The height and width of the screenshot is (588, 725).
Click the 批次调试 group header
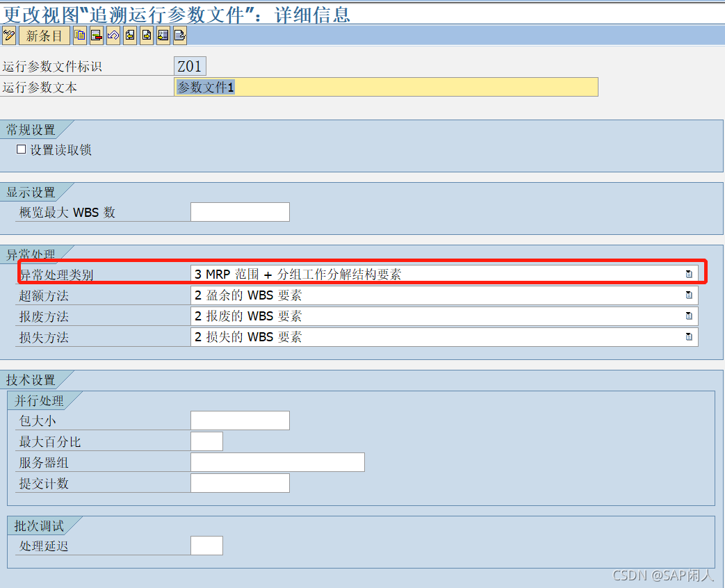point(39,526)
